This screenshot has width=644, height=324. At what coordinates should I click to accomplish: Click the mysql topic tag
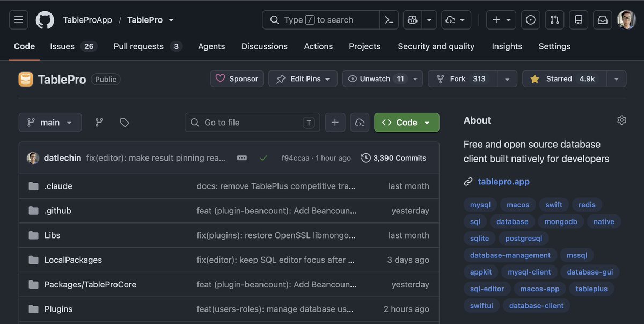point(480,205)
